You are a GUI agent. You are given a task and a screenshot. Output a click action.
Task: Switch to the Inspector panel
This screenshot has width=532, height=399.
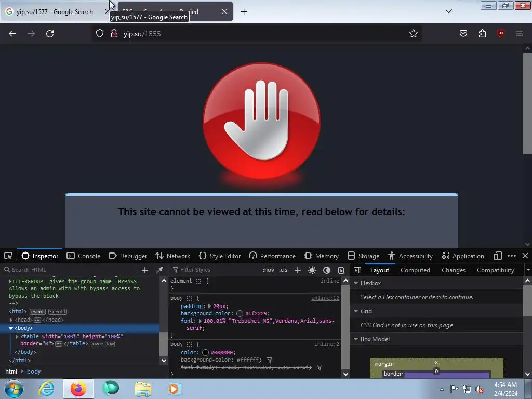(40, 256)
